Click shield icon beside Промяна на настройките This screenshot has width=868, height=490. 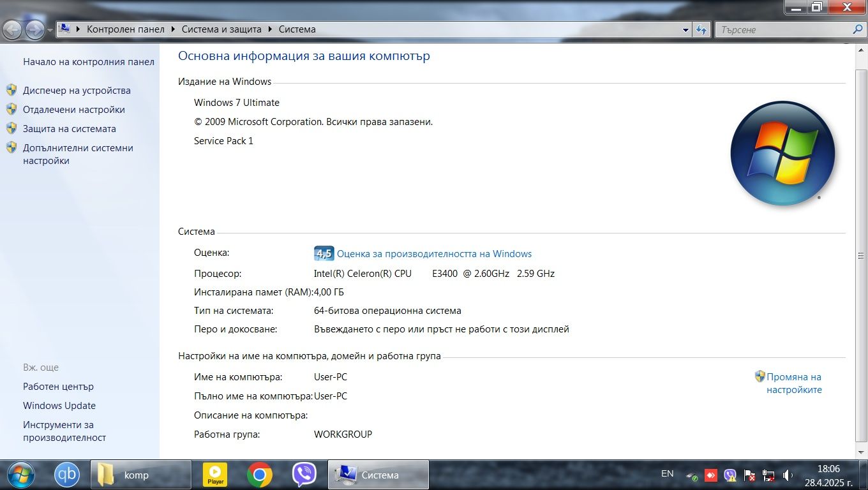(x=759, y=376)
